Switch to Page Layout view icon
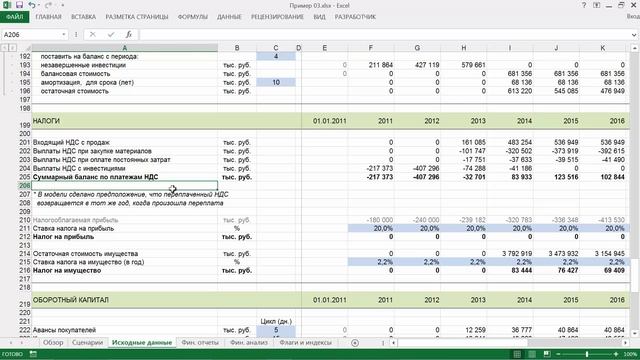This screenshot has height=360, width=640. [x=532, y=354]
